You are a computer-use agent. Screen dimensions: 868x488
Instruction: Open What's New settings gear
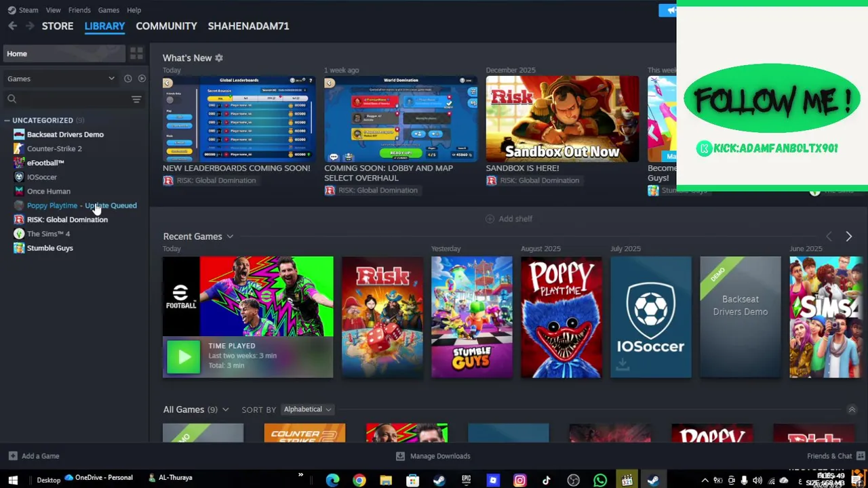click(219, 58)
